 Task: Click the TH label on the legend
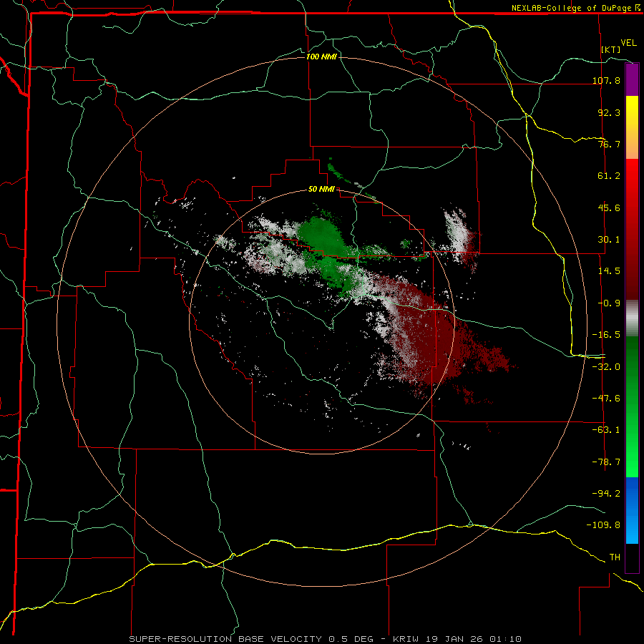[615, 557]
